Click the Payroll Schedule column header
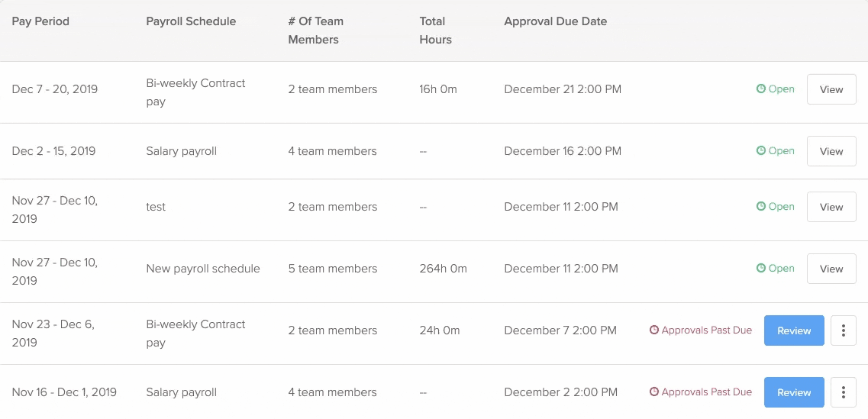868x419 pixels. click(x=191, y=21)
